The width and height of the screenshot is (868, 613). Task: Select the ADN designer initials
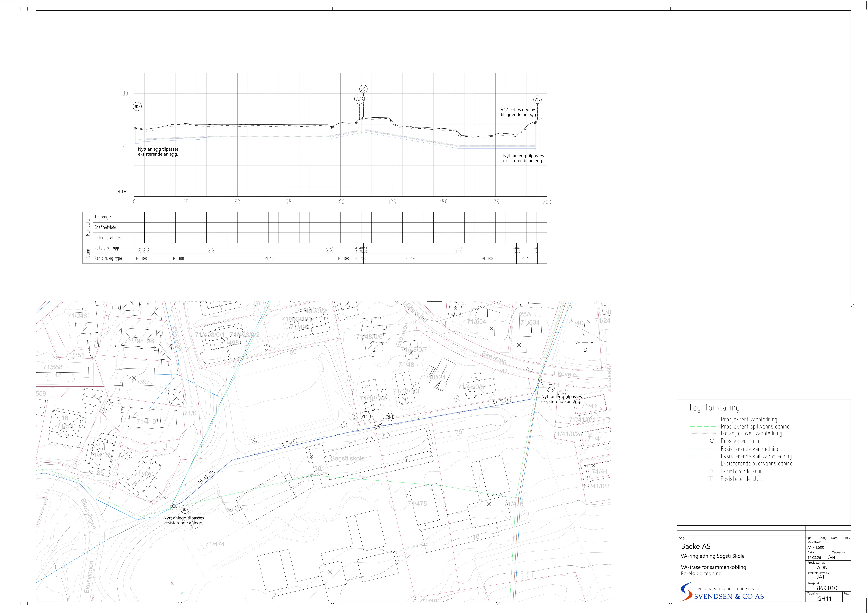[x=822, y=568]
